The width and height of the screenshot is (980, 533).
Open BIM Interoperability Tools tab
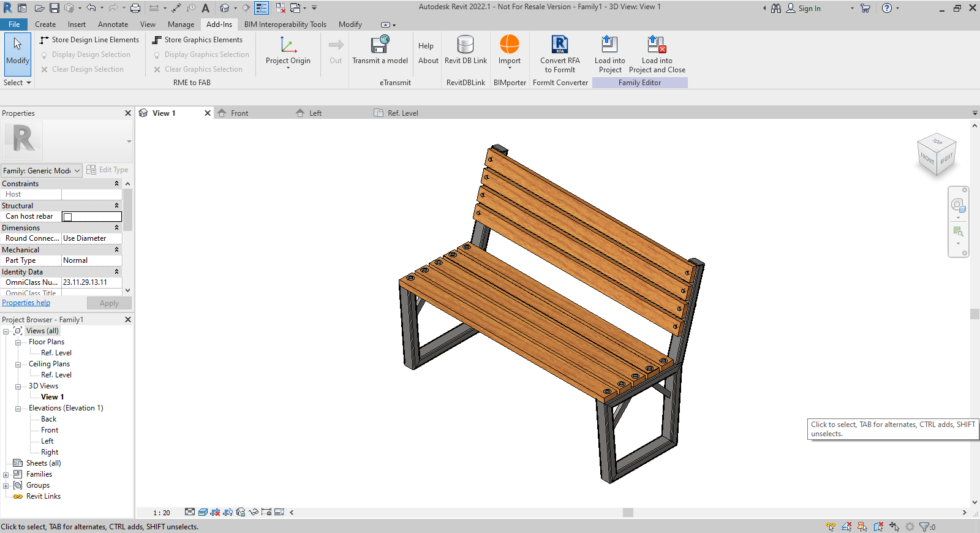click(285, 25)
